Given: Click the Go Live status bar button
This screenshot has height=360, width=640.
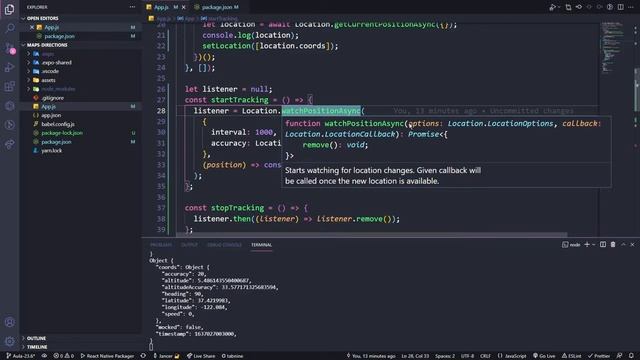Looking at the screenshot, I should pos(544,356).
